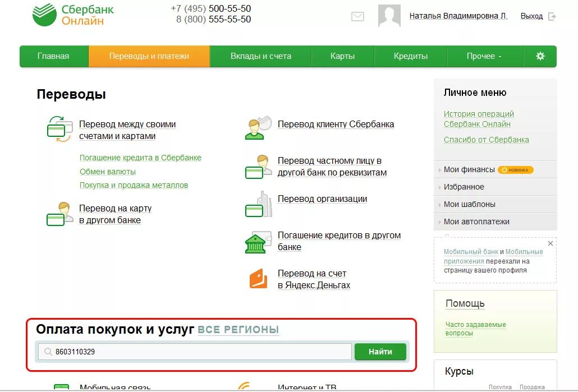The image size is (578, 392).
Task: Open Часто задаваемые вопросы link
Action: tap(475, 329)
